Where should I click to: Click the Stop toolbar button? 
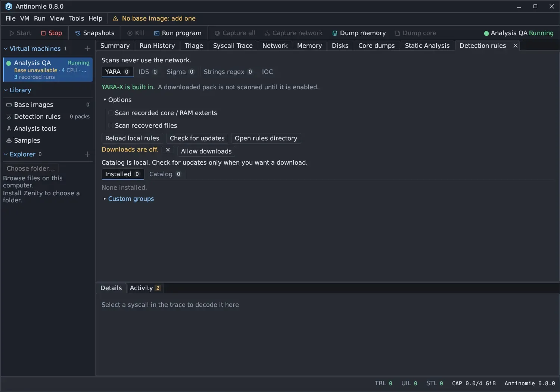pos(52,33)
